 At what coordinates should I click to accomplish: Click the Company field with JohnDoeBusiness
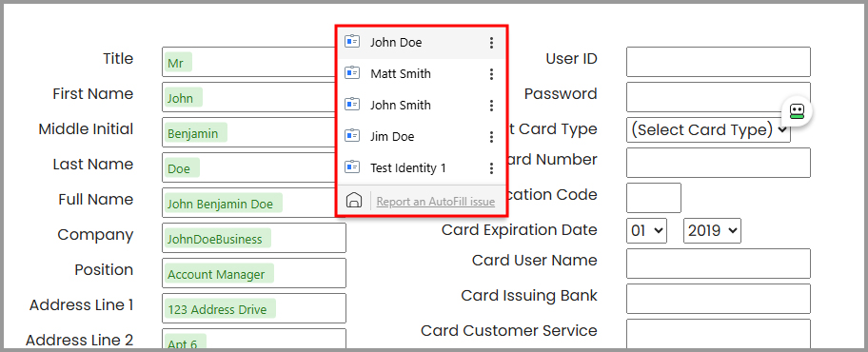point(254,238)
